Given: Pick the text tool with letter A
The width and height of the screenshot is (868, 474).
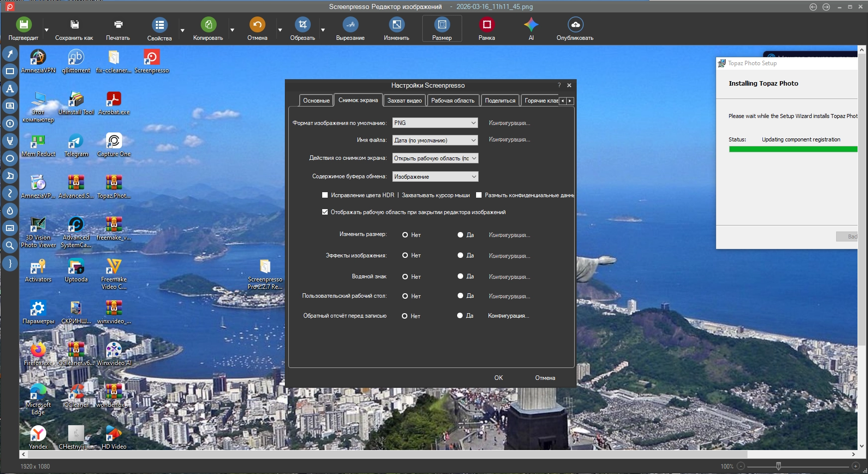Looking at the screenshot, I should pyautogui.click(x=9, y=89).
